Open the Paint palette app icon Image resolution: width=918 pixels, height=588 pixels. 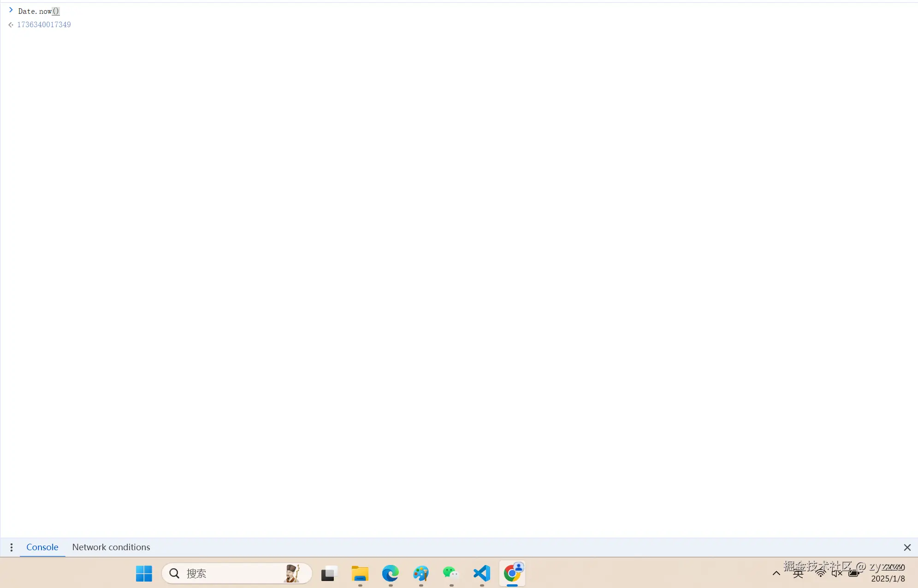pyautogui.click(x=421, y=574)
